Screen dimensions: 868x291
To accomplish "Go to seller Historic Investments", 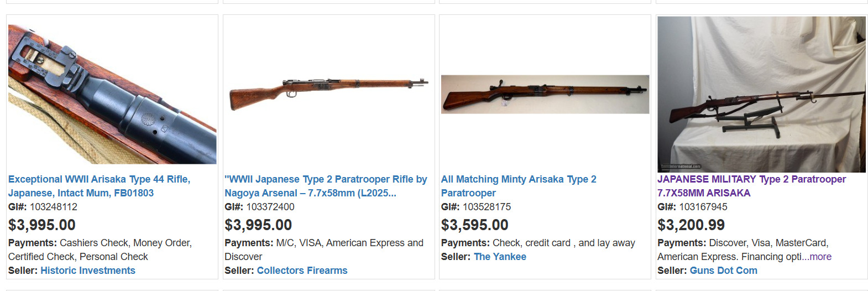I will click(88, 271).
